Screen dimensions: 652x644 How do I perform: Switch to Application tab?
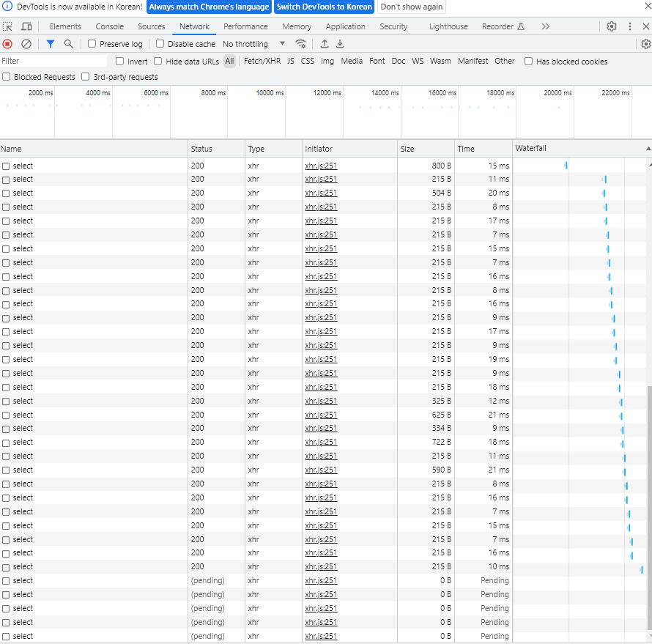(345, 26)
